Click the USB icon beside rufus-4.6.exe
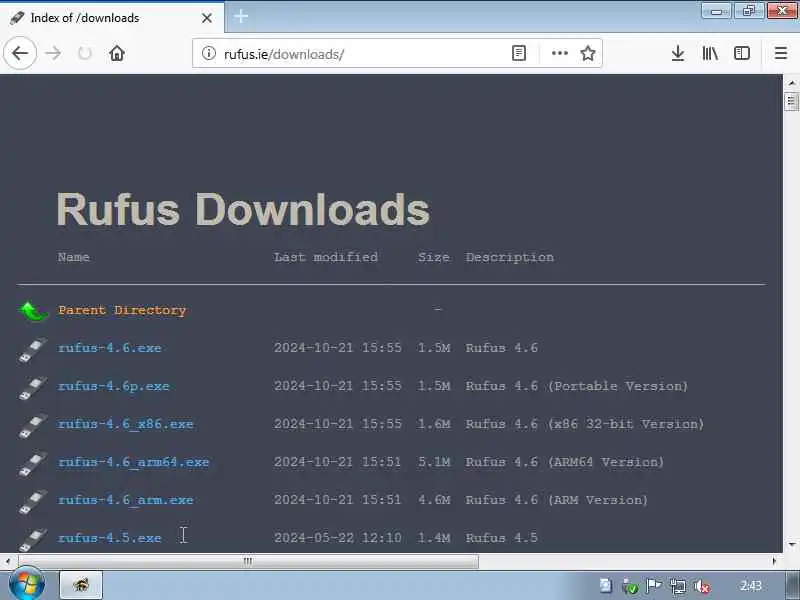 [33, 349]
